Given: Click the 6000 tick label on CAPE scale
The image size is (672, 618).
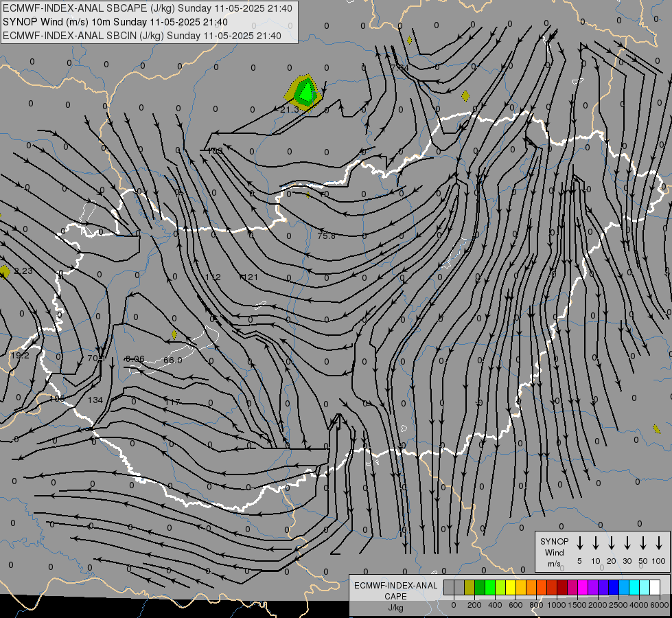Looking at the screenshot, I should coord(660,605).
